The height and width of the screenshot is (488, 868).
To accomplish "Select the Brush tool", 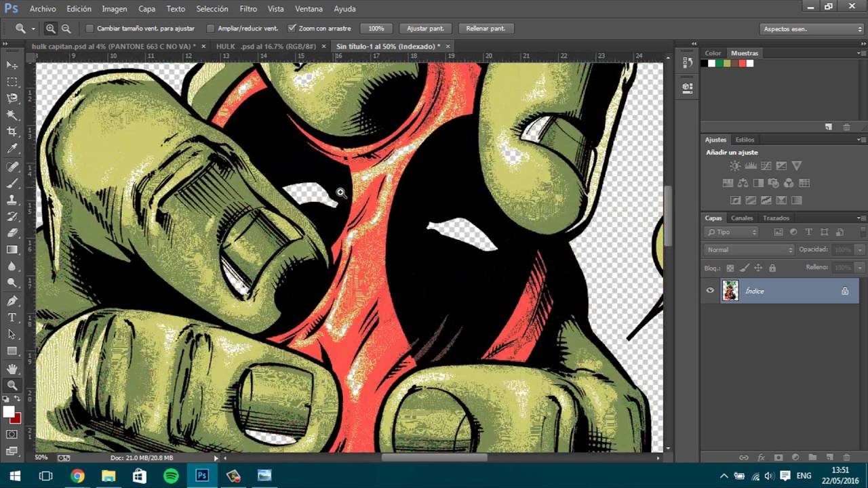I will 12,184.
